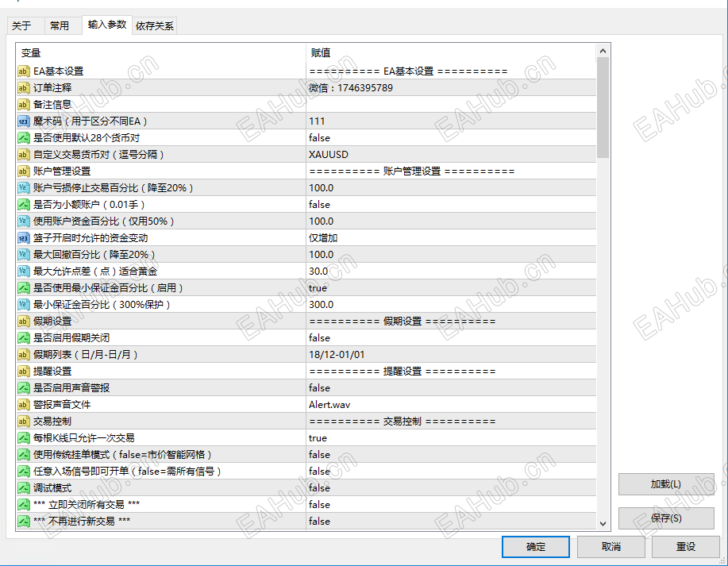This screenshot has width=728, height=566.
Task: Click the scrollbar up arrow
Action: click(603, 51)
